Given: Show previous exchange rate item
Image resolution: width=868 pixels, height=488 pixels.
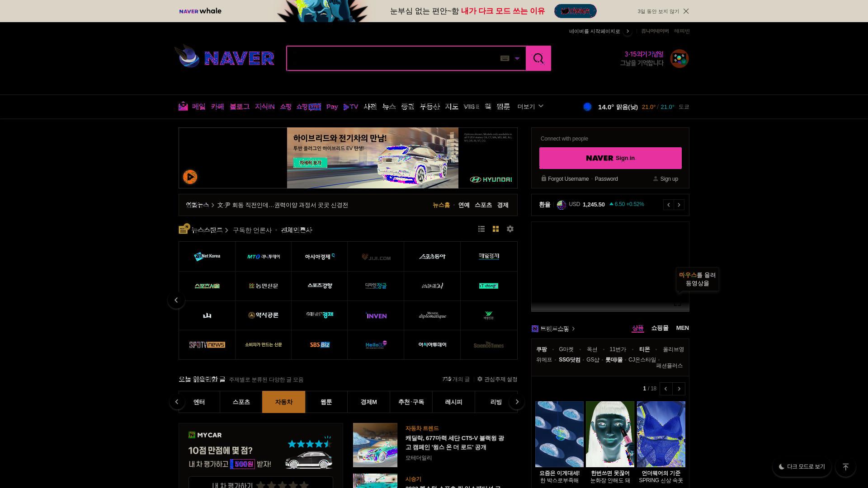Looking at the screenshot, I should point(669,205).
